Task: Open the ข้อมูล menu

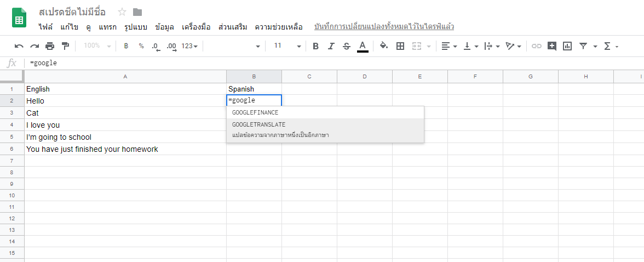Action: pos(165,27)
